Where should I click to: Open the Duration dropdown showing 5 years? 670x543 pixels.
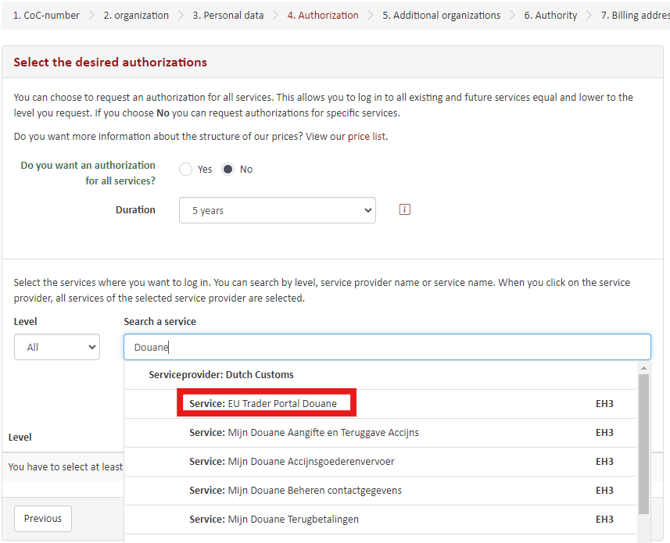[x=277, y=210]
